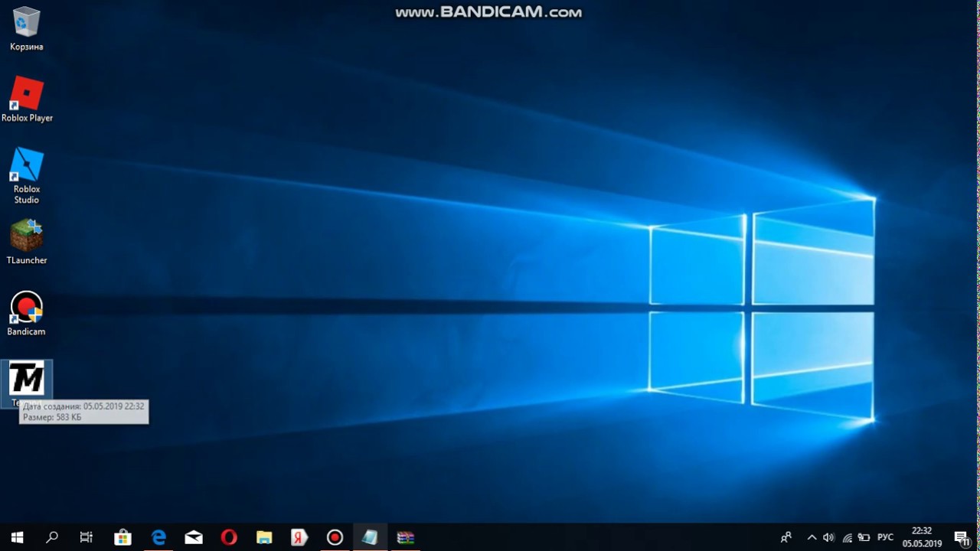980x551 pixels.
Task: Launch Opera browser from the taskbar
Action: pyautogui.click(x=229, y=537)
